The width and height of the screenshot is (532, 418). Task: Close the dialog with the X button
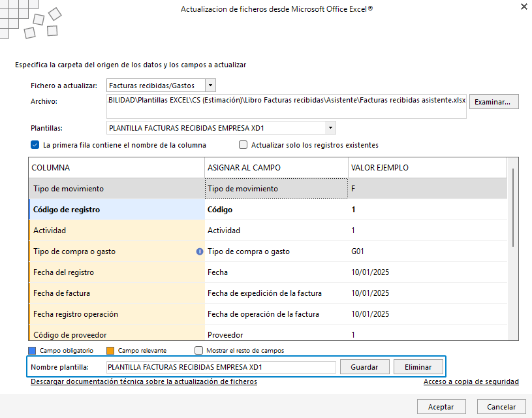pos(524,7)
